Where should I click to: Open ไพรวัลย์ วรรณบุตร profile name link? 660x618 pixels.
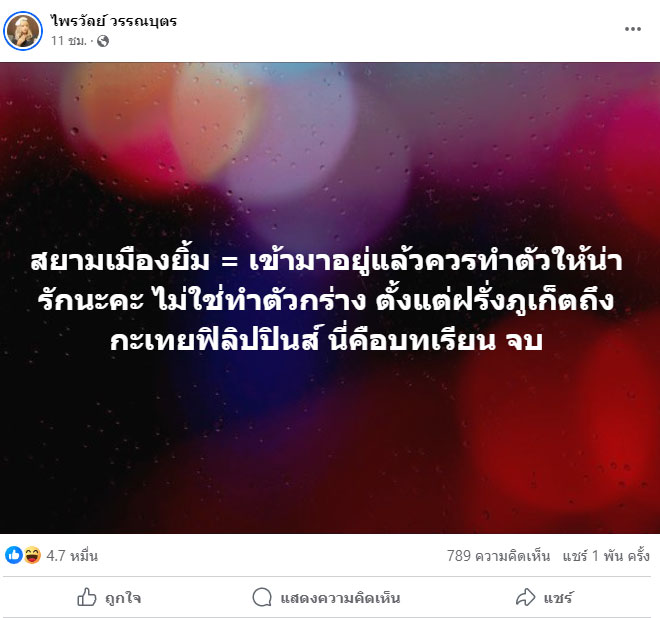click(114, 21)
